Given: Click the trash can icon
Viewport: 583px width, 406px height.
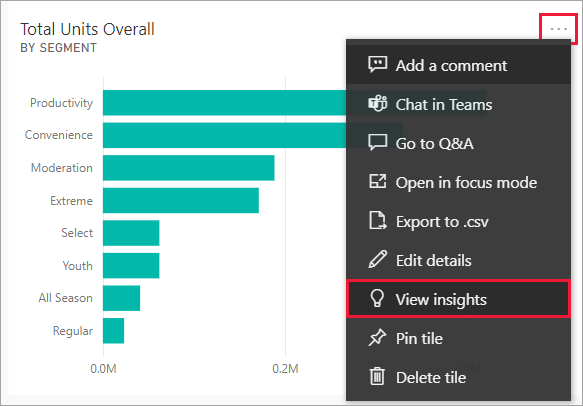Looking at the screenshot, I should tap(377, 376).
